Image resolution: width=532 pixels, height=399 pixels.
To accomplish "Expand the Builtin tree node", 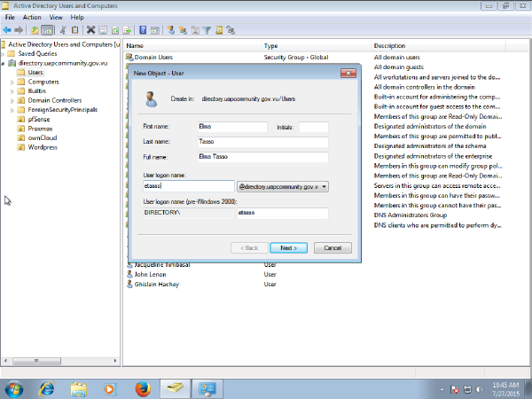I will (x=12, y=91).
